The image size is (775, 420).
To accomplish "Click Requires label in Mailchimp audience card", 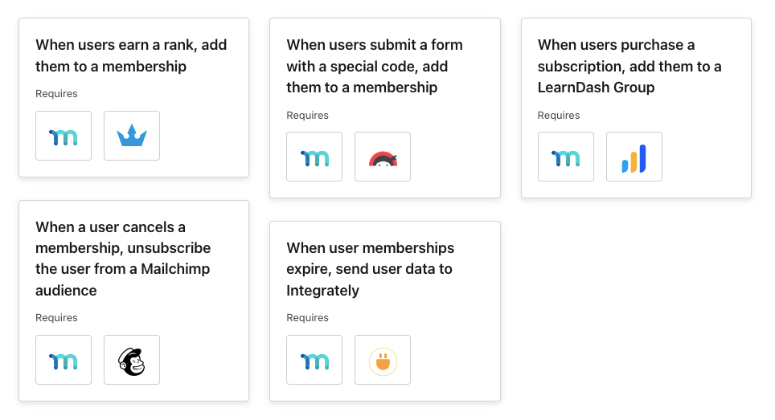I will click(56, 318).
